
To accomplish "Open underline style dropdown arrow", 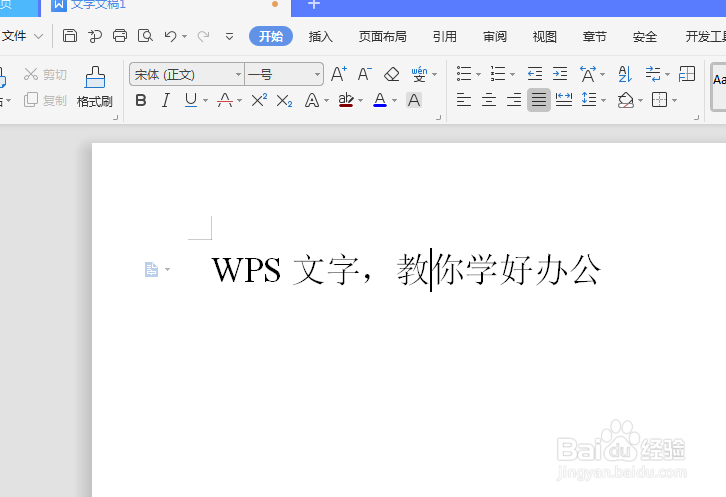I will click(x=206, y=101).
